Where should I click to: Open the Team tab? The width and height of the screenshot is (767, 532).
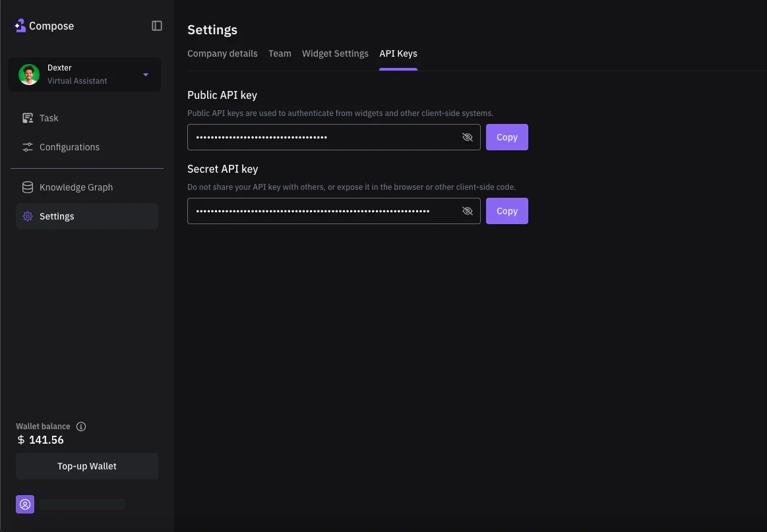click(280, 53)
